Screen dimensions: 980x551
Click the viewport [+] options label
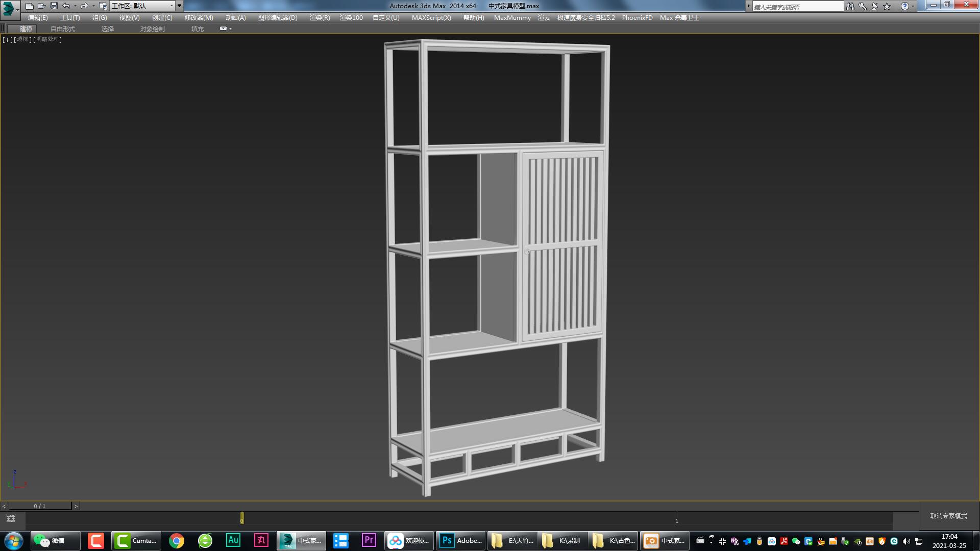point(7,39)
